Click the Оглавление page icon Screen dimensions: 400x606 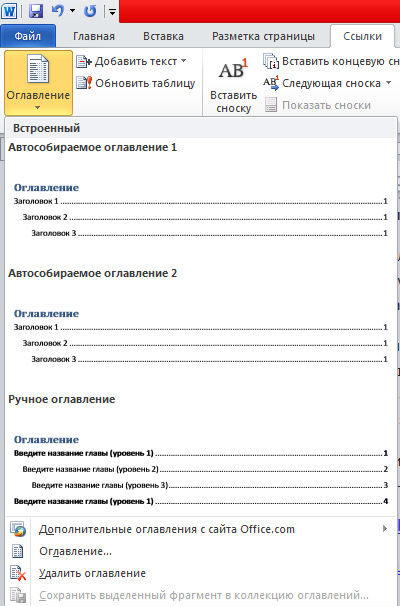(38, 69)
